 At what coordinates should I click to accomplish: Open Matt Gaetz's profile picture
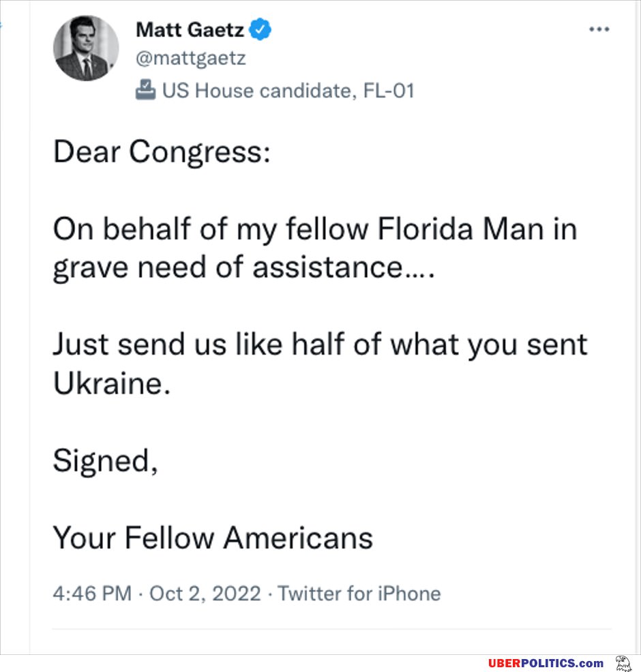point(86,48)
